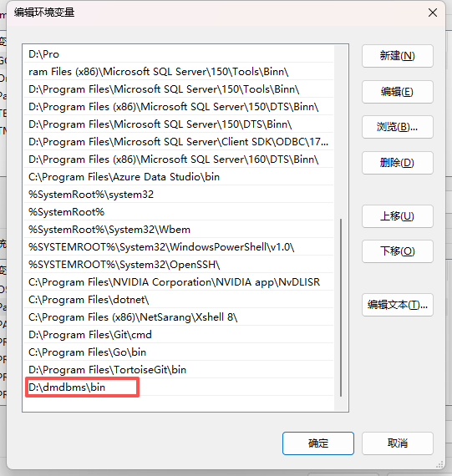Select the NVIDIA app\NvDLISR path entry
Image resolution: width=452 pixels, height=476 pixels.
tap(179, 282)
